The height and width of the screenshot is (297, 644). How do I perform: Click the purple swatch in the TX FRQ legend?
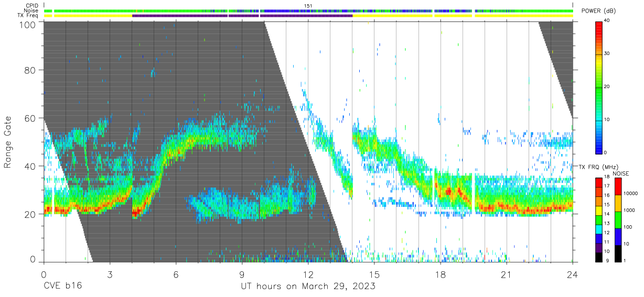point(599,247)
